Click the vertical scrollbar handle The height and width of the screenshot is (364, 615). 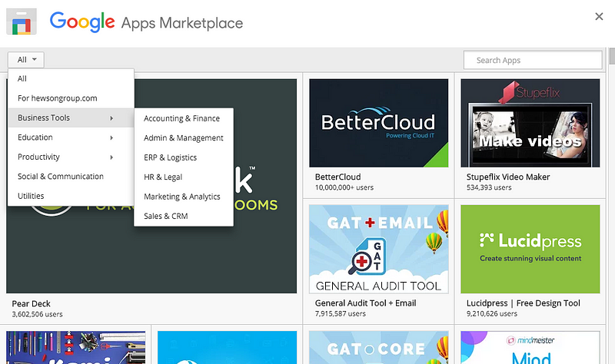(x=612, y=55)
